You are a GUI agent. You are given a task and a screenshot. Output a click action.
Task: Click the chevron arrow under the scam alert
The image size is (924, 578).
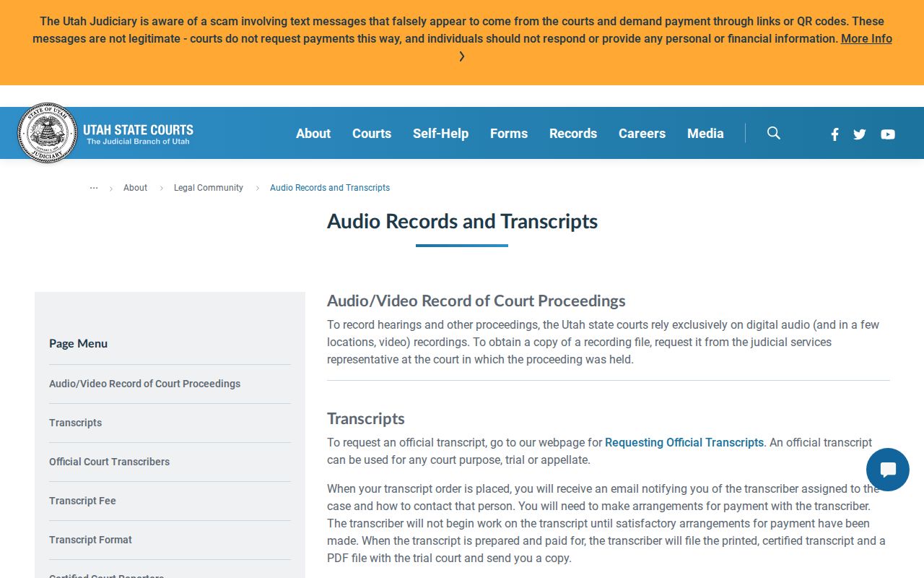462,56
